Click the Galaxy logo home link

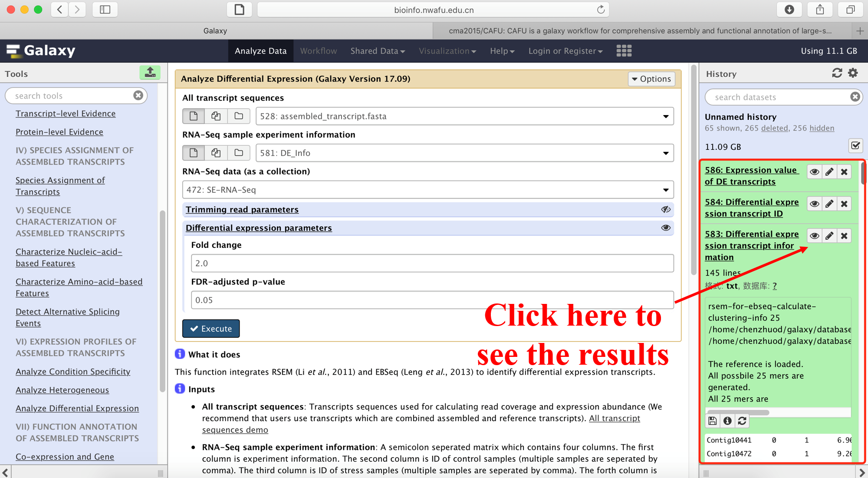[41, 51]
